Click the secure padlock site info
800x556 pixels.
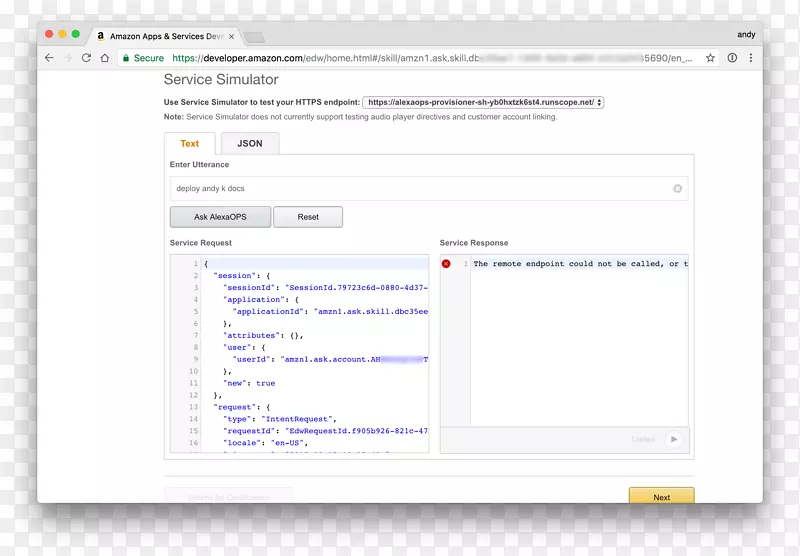click(126, 58)
